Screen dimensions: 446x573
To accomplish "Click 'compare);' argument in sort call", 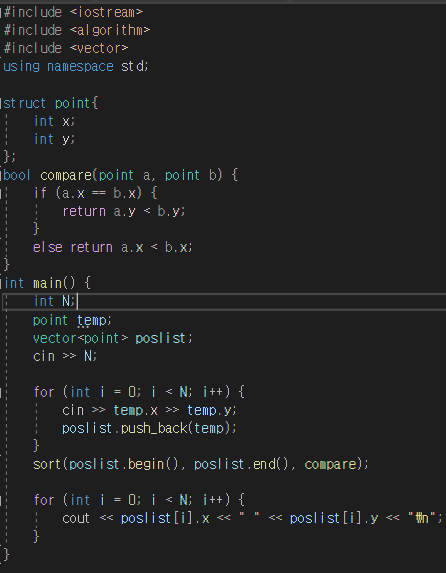I will (x=336, y=464).
